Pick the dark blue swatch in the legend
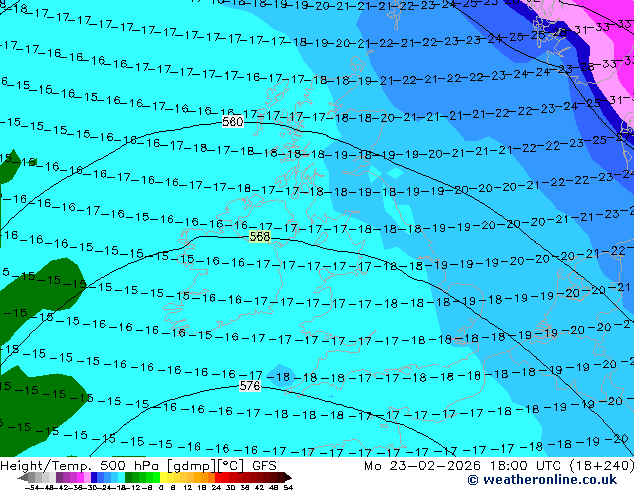The width and height of the screenshot is (634, 490). [94, 477]
